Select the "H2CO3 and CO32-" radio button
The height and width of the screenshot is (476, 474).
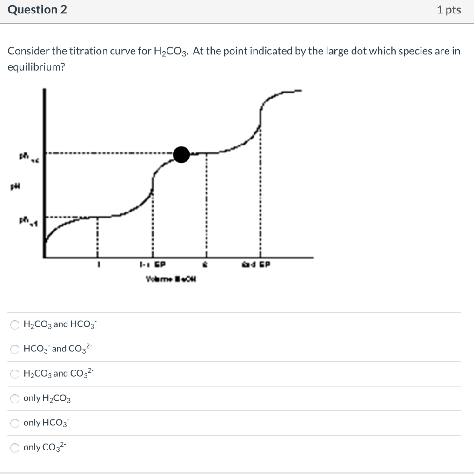[14, 374]
